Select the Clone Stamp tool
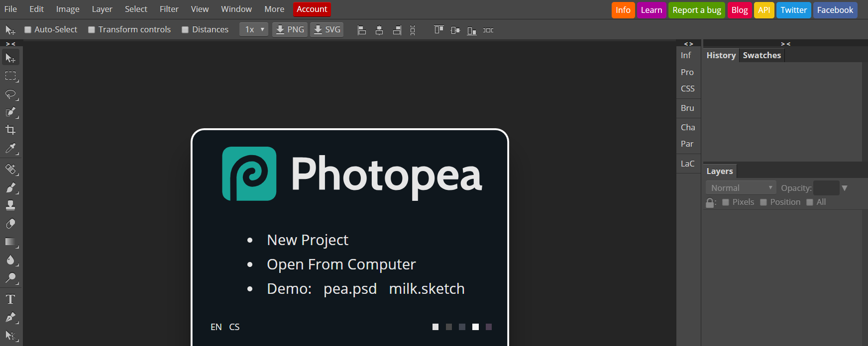 click(x=10, y=205)
